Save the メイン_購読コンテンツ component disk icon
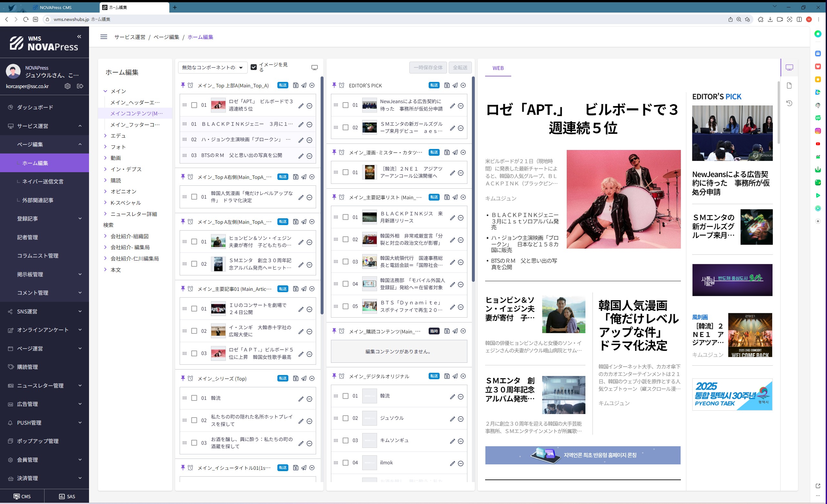 pos(447,331)
